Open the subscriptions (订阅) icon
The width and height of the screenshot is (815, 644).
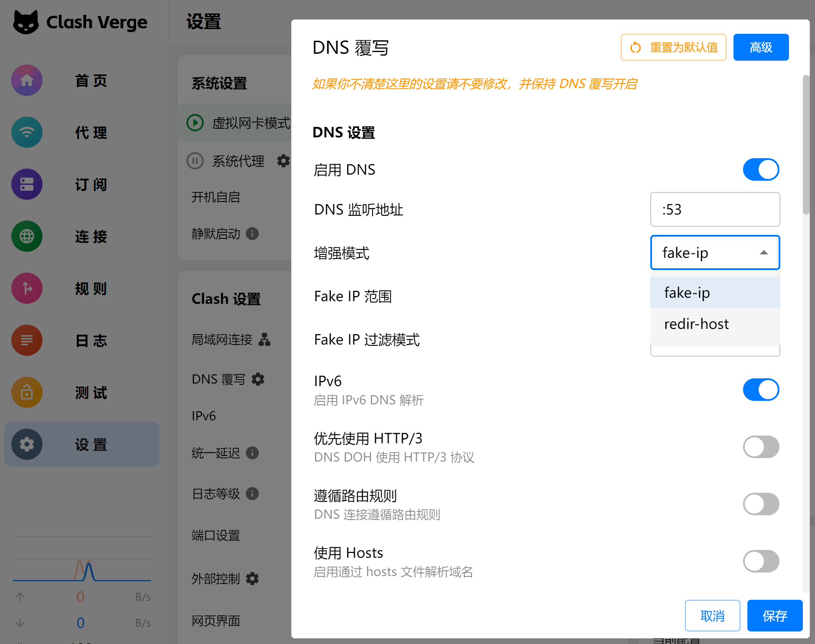[x=27, y=185]
